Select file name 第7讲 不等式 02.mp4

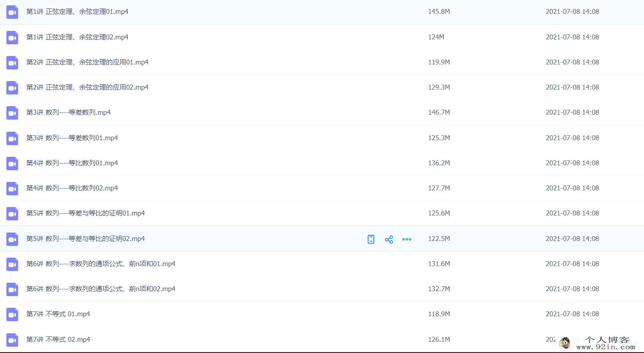coord(58,339)
